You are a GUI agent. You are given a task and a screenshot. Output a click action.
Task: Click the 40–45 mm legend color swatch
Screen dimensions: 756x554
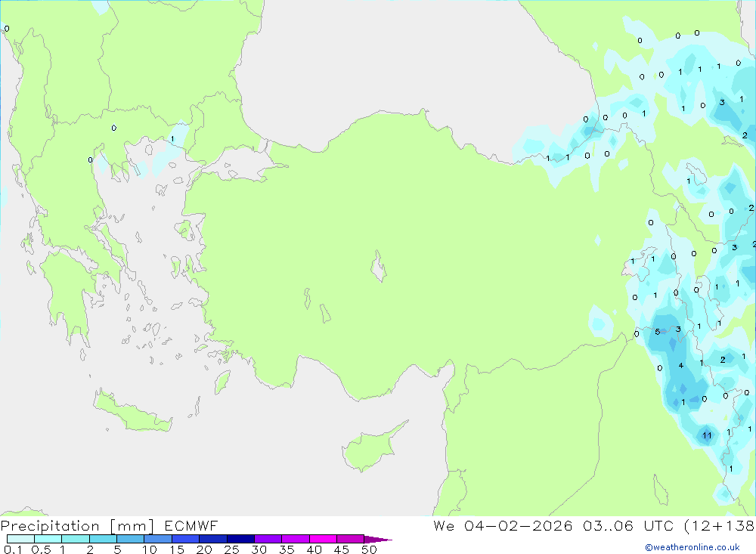point(323,539)
